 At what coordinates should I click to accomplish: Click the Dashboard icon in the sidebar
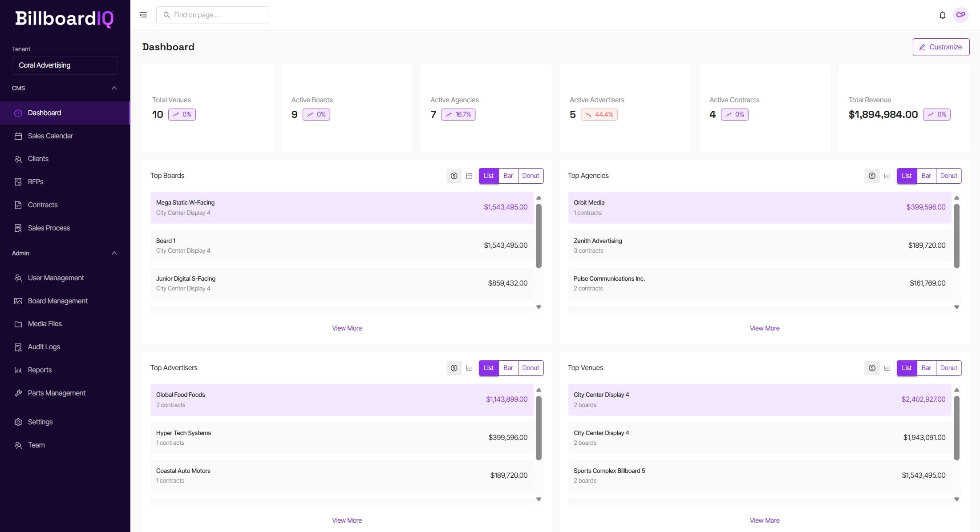[x=18, y=113]
